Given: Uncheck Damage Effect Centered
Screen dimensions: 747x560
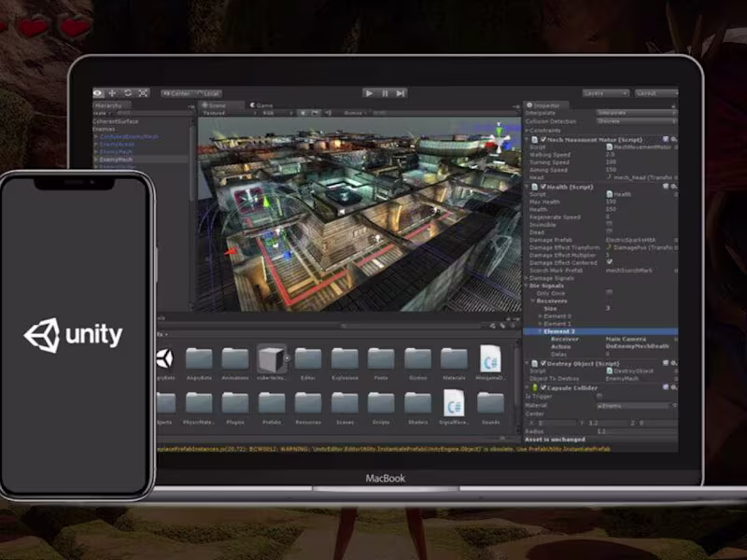Looking at the screenshot, I should (x=610, y=262).
